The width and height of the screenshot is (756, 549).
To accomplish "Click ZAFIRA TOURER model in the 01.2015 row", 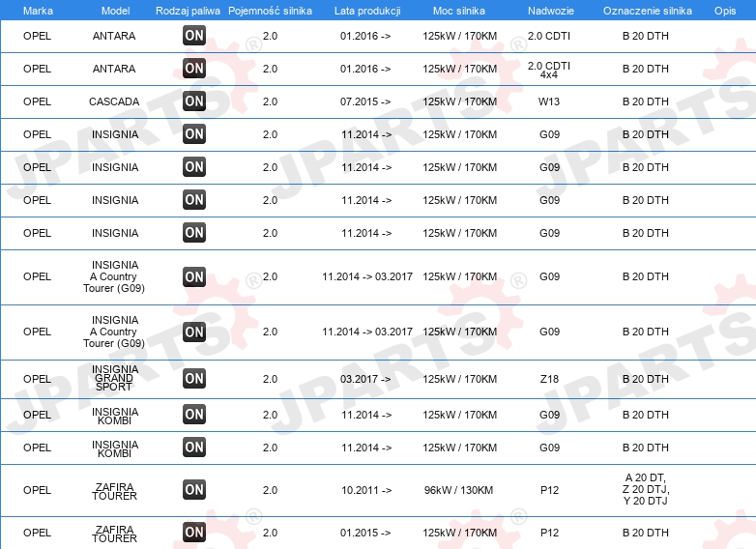I will [115, 534].
